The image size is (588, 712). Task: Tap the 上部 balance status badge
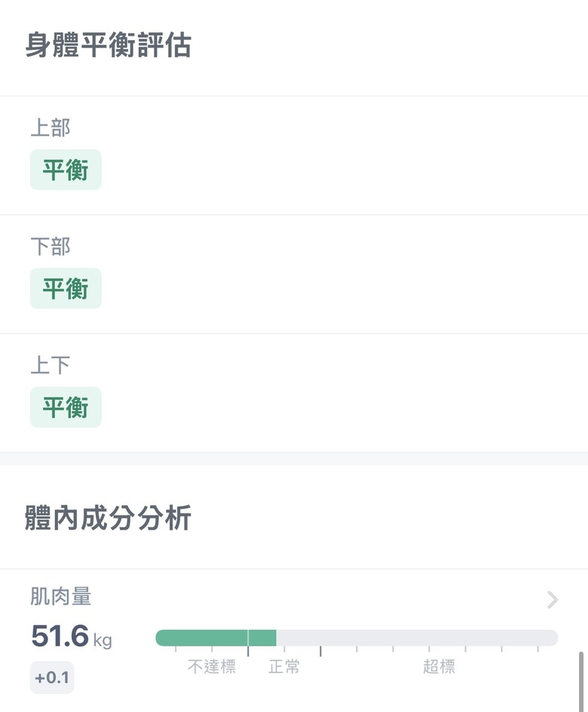coord(66,170)
